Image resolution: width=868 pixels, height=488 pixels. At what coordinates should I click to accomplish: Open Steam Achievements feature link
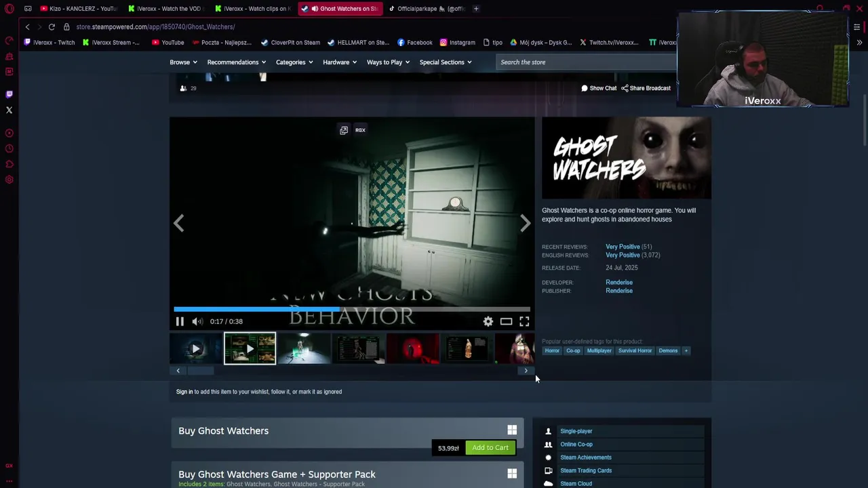pyautogui.click(x=586, y=457)
